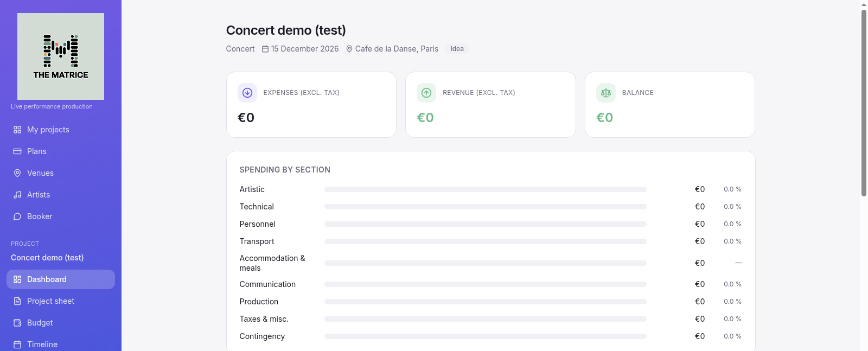
Task: Click the Balance scales icon
Action: tap(606, 93)
